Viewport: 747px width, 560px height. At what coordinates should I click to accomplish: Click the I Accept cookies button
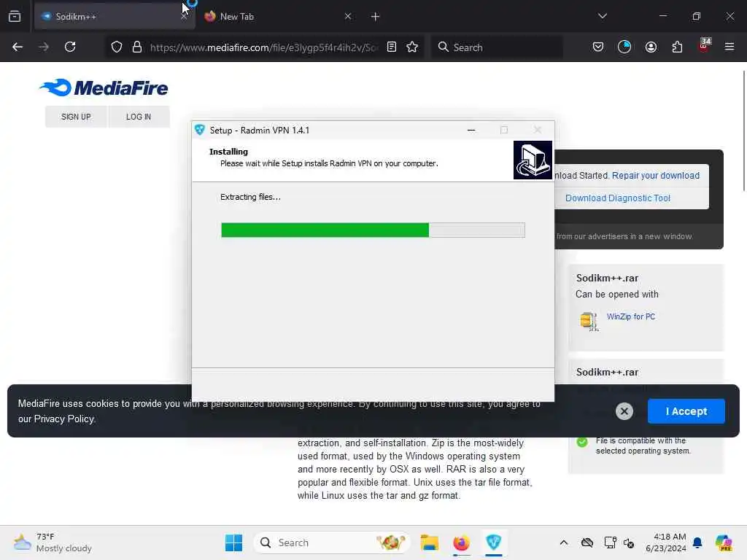(686, 411)
